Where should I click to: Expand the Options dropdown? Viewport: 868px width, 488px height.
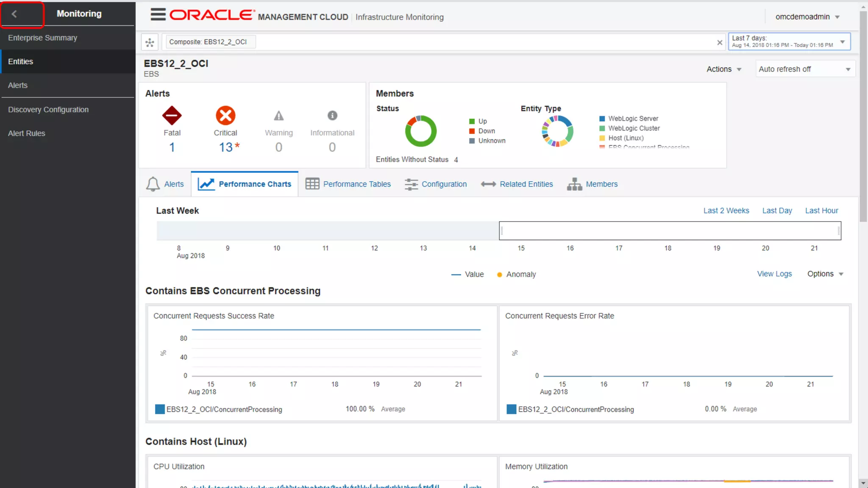(825, 274)
